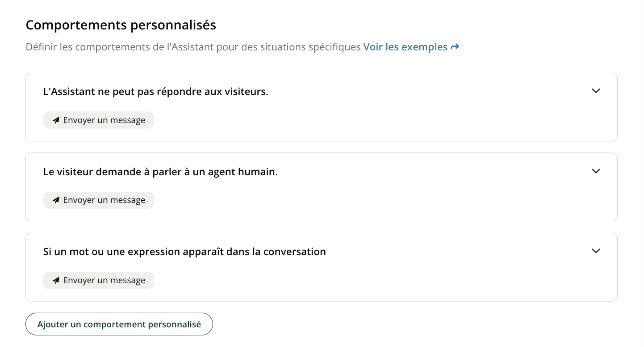Open the "Voir les exemples" link
The width and height of the screenshot is (644, 347).
pos(405,47)
